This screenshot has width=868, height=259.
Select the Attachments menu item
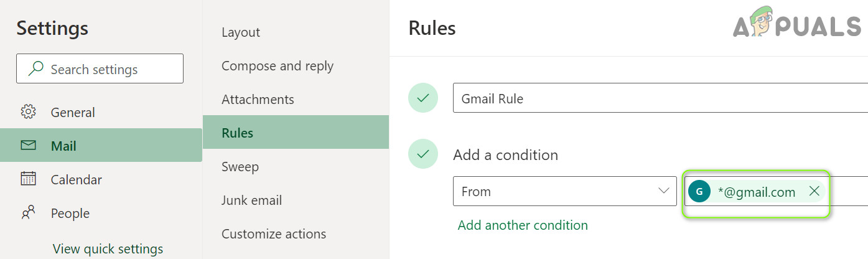point(258,100)
